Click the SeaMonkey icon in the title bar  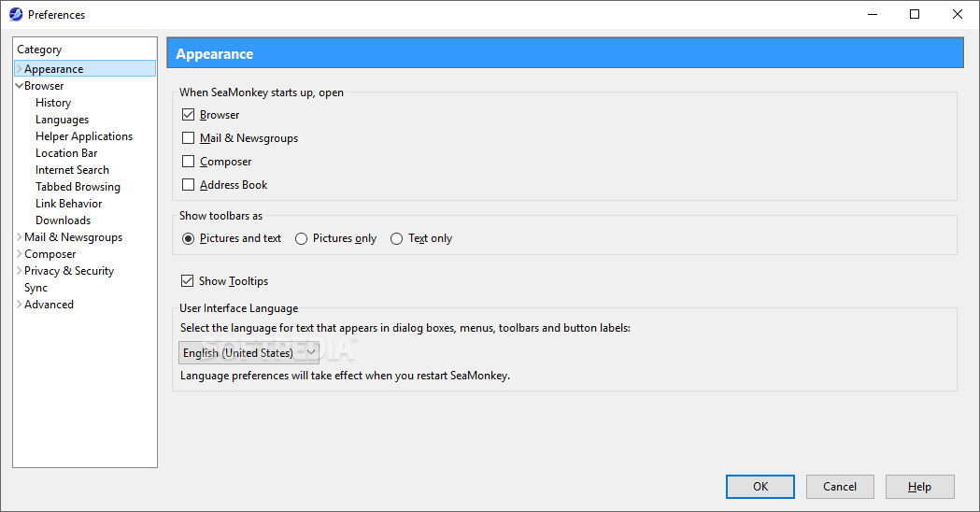point(16,14)
